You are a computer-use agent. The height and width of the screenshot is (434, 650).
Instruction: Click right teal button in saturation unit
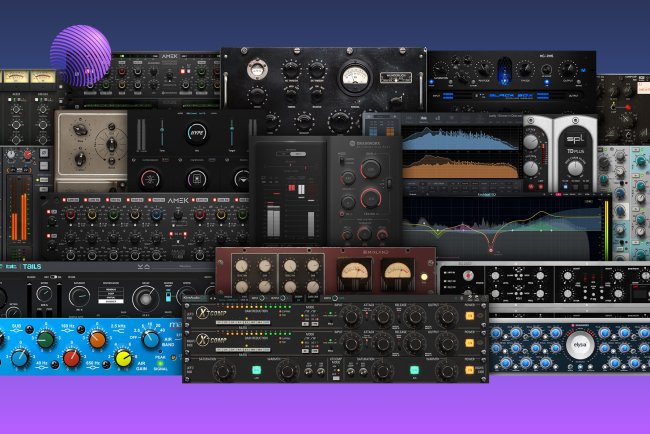point(414,370)
